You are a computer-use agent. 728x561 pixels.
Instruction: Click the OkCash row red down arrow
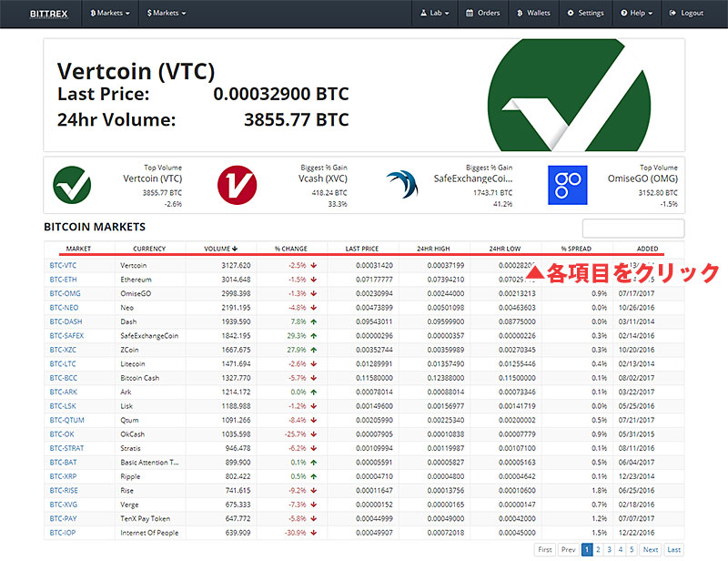pyautogui.click(x=314, y=434)
